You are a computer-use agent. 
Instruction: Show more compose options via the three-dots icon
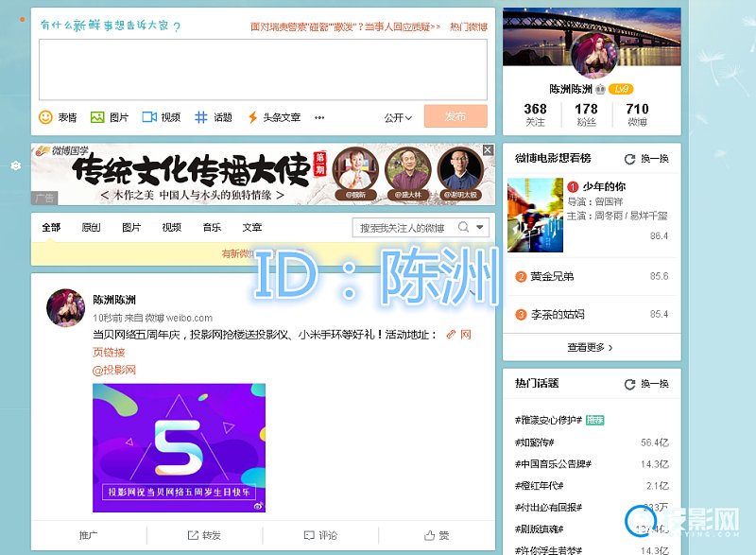pyautogui.click(x=319, y=117)
